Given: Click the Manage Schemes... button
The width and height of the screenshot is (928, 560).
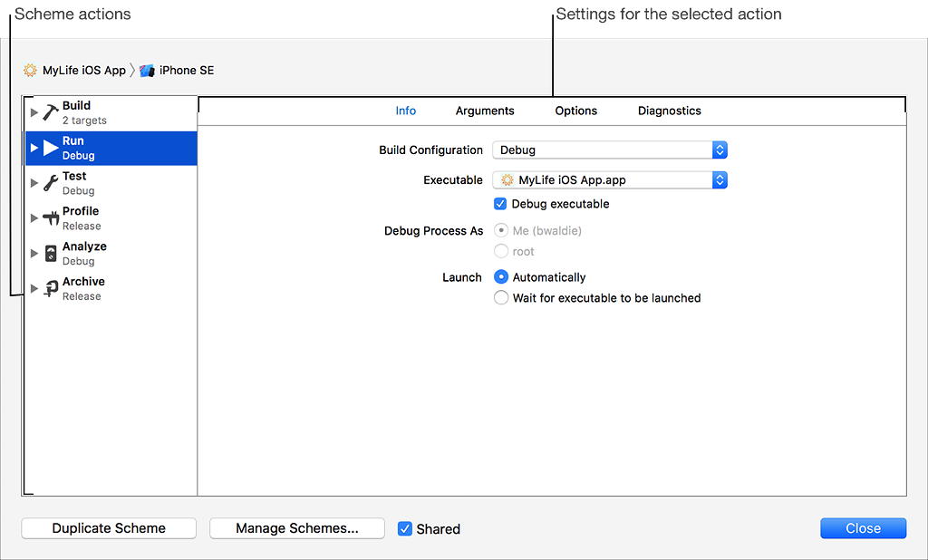Looking at the screenshot, I should click(297, 528).
